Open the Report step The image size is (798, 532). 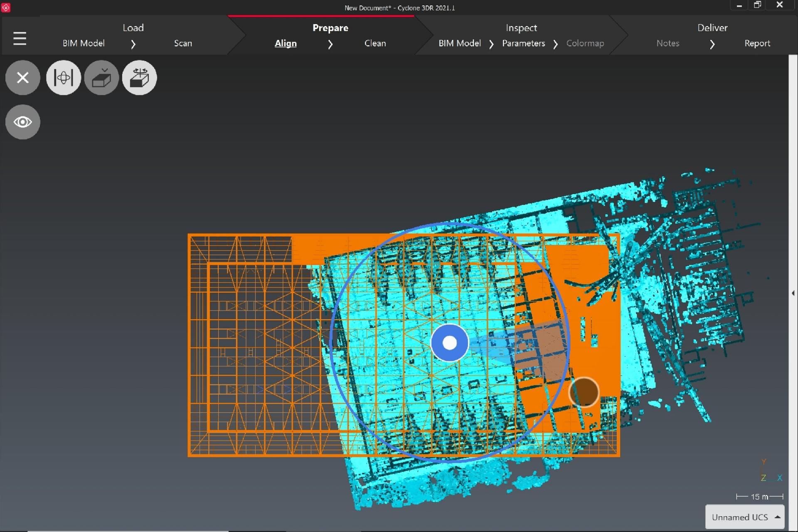pyautogui.click(x=757, y=43)
